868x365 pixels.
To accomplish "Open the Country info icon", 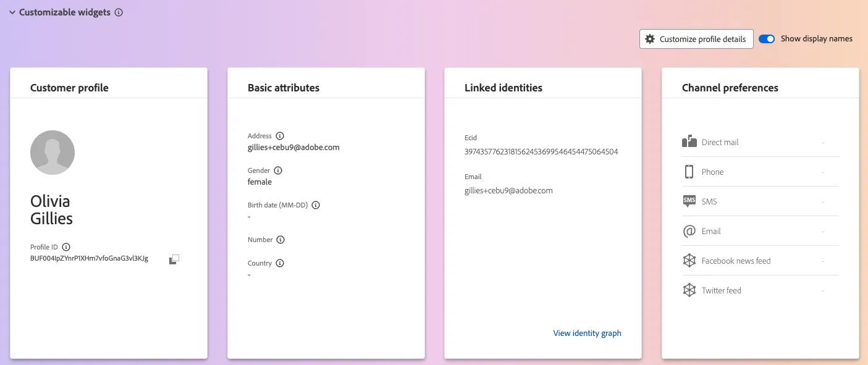I will click(x=280, y=263).
